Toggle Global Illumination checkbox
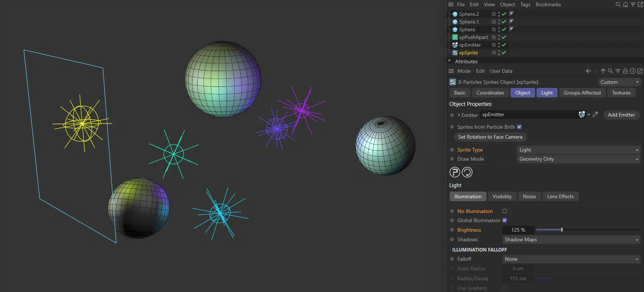644x292 pixels. point(505,220)
